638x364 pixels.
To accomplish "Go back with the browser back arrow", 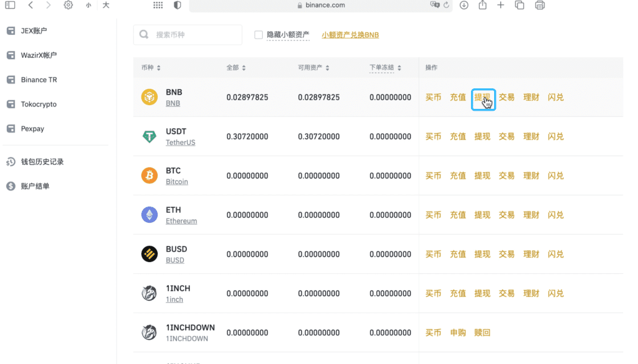I will (31, 5).
